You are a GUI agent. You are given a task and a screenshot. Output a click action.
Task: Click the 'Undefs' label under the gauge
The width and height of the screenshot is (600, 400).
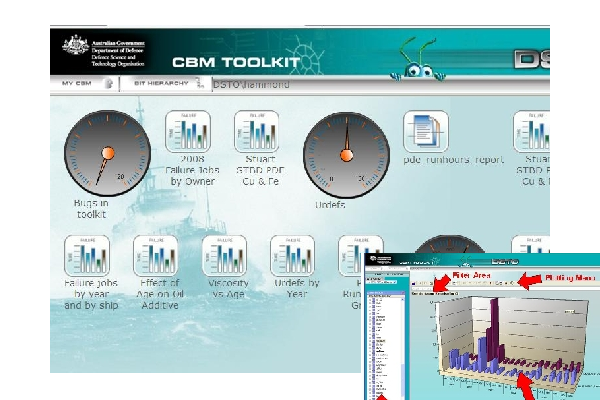330,205
